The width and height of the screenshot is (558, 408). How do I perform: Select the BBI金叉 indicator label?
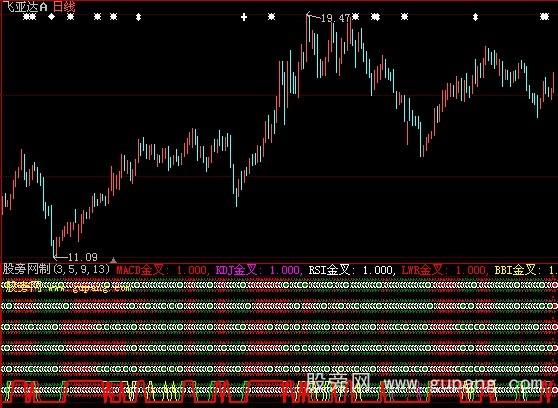[x=515, y=270]
